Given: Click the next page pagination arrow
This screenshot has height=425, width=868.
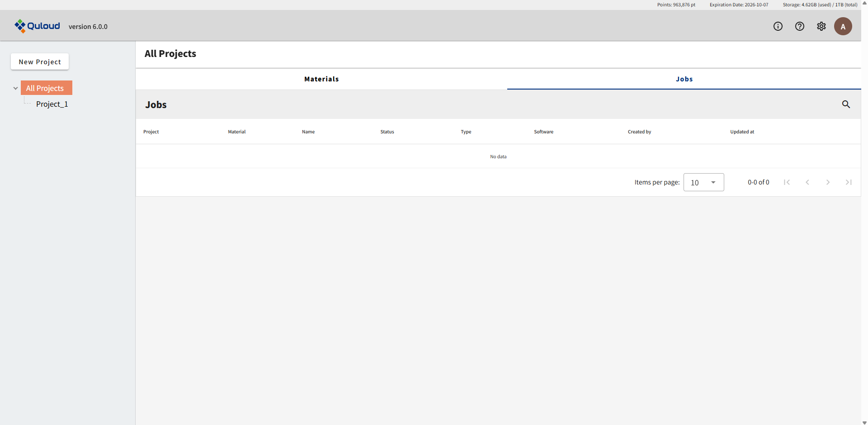Looking at the screenshot, I should [828, 182].
